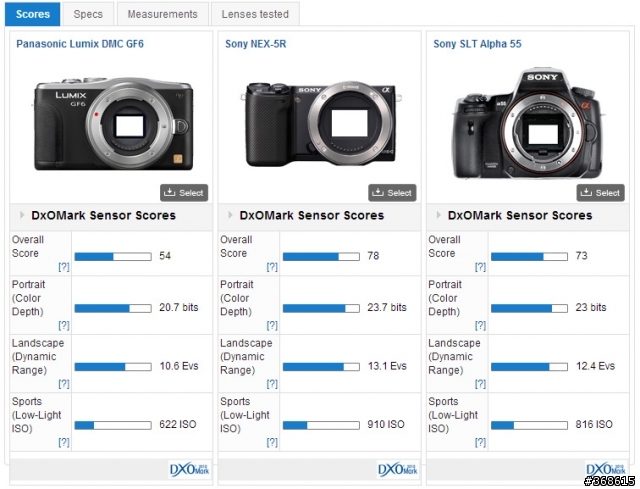Image resolution: width=640 pixels, height=489 pixels.
Task: Open the Specs tab
Action: coord(88,14)
